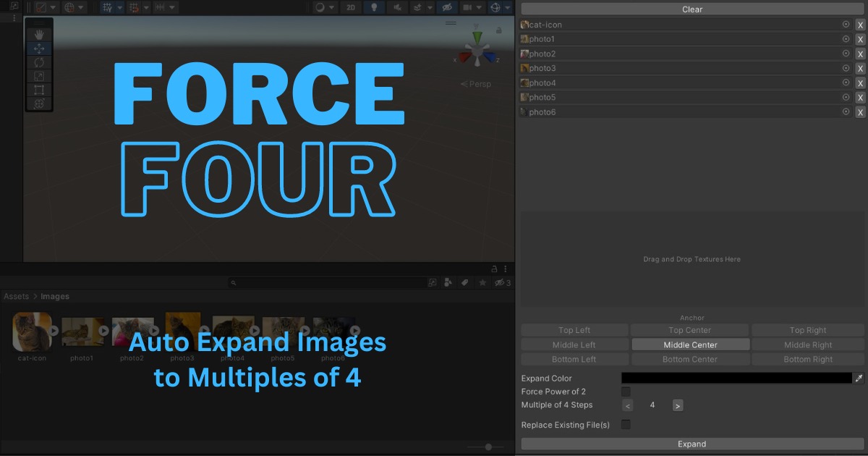Select the Hand tool in the Scene toolbar
Viewport: 868px width, 456px height.
point(38,33)
